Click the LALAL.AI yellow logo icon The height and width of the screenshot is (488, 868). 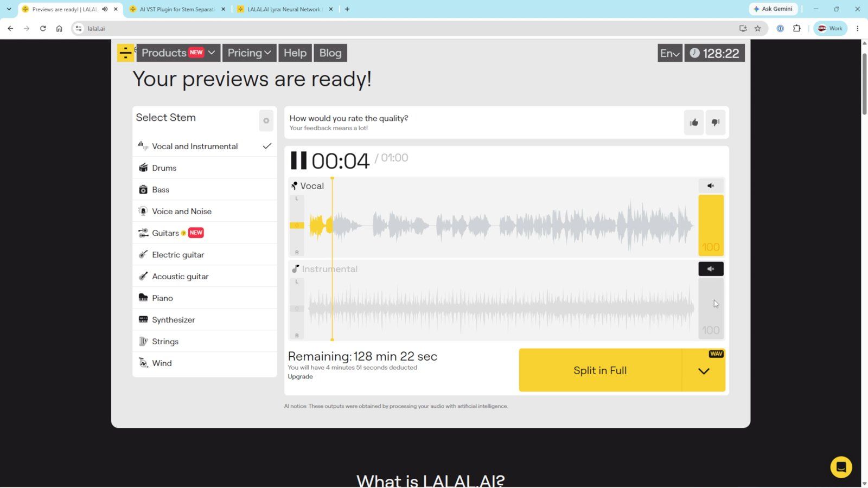tap(125, 53)
